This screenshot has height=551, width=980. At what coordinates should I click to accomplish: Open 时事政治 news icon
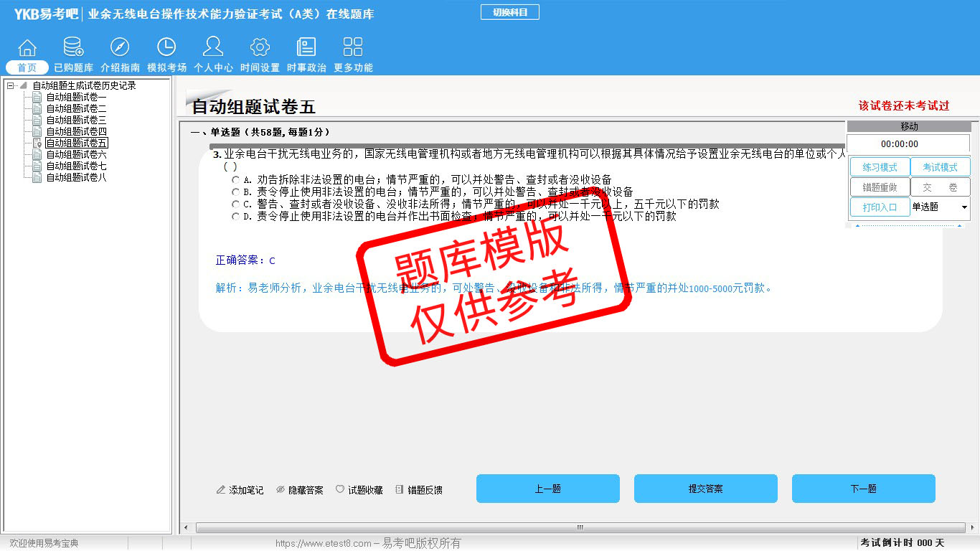pyautogui.click(x=306, y=48)
